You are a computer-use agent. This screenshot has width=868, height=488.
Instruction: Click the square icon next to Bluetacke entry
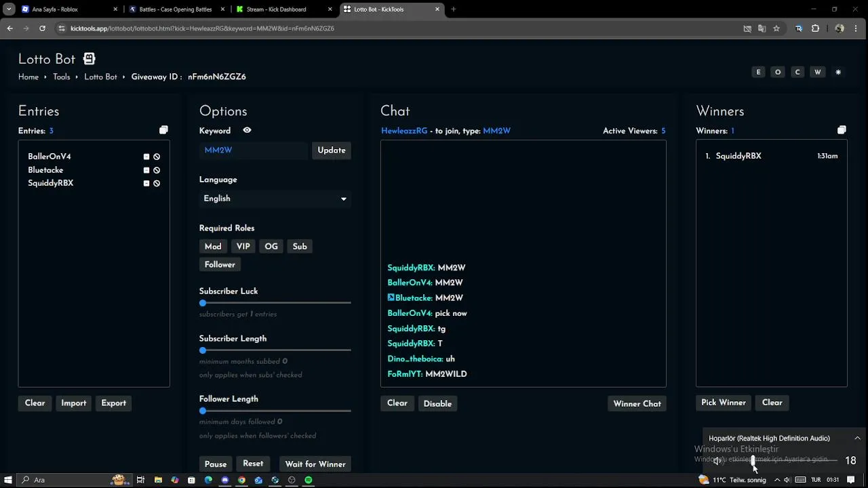pos(146,170)
